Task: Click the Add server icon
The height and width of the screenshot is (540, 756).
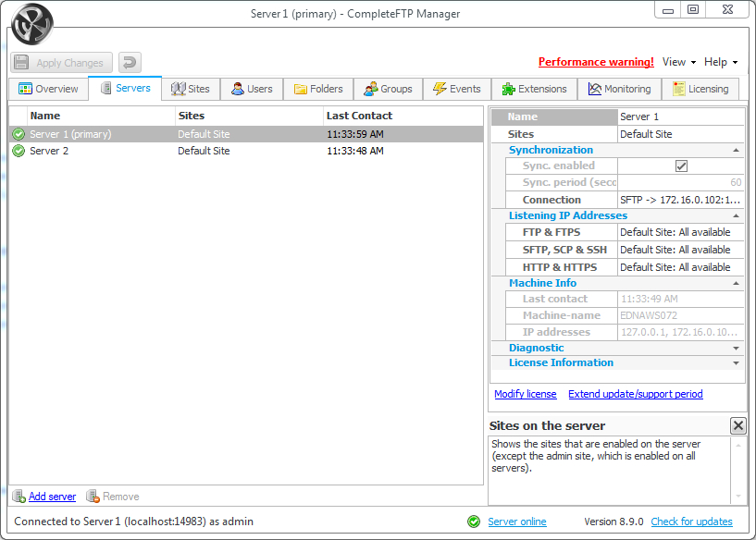Action: pyautogui.click(x=19, y=497)
